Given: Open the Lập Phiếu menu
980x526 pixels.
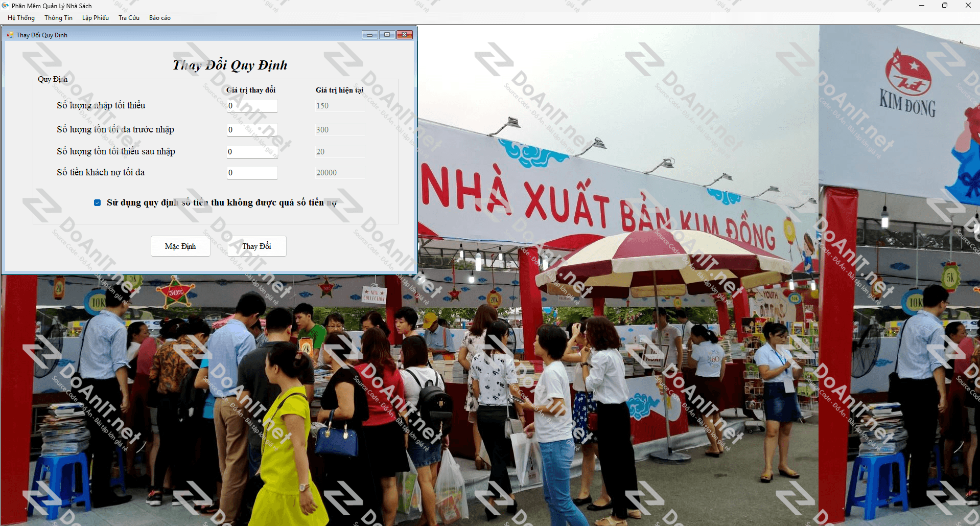Looking at the screenshot, I should [96, 18].
